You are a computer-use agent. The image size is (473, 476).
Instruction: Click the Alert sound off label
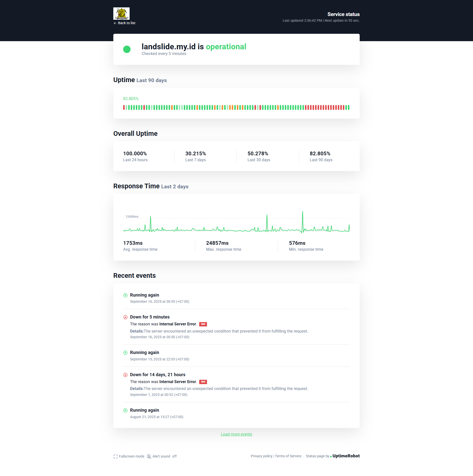pos(164,457)
